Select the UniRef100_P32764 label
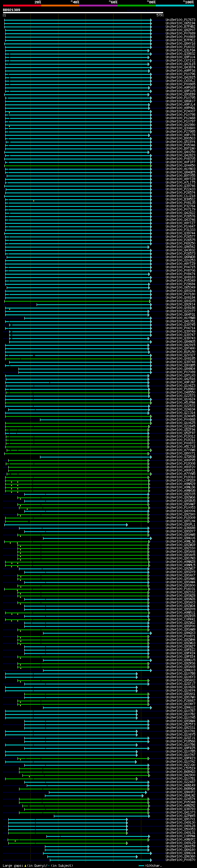Viewport: 197px width, 868px height. (180, 206)
